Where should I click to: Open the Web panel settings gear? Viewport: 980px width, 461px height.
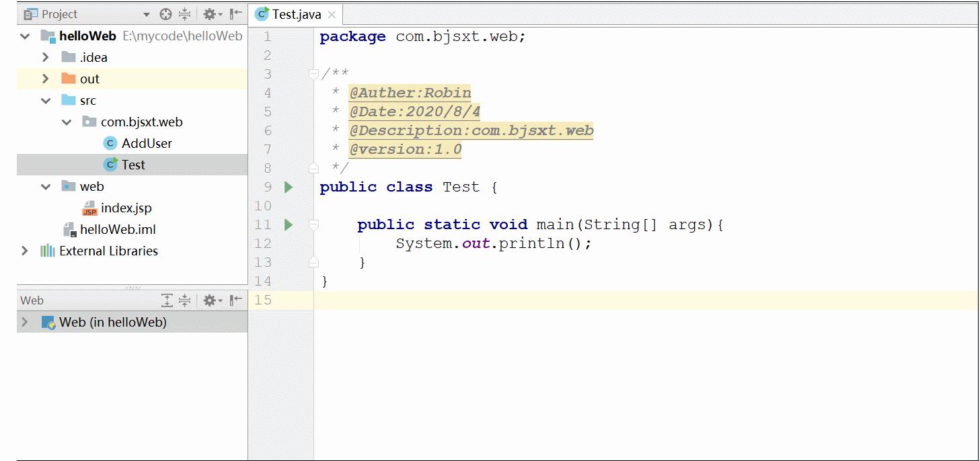coord(209,300)
